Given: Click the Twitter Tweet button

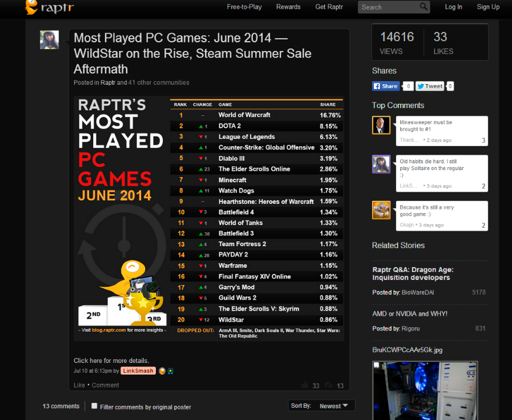Looking at the screenshot, I should (x=430, y=86).
